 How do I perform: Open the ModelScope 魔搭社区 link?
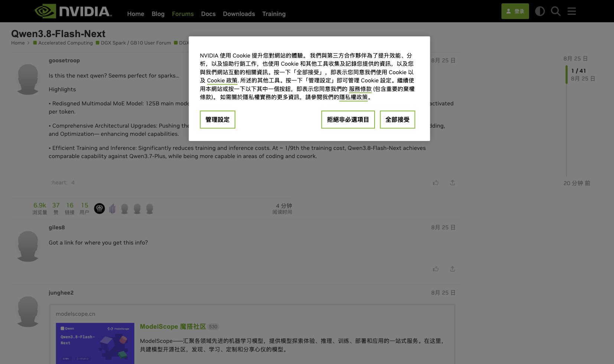(x=173, y=327)
